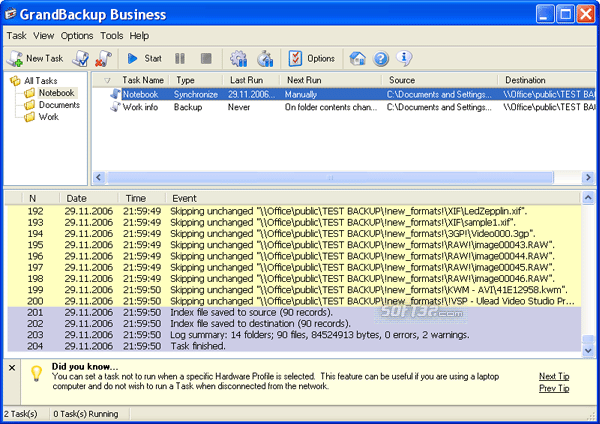This screenshot has height=424, width=600.
Task: Open the Options toolbar button
Action: pyautogui.click(x=311, y=59)
